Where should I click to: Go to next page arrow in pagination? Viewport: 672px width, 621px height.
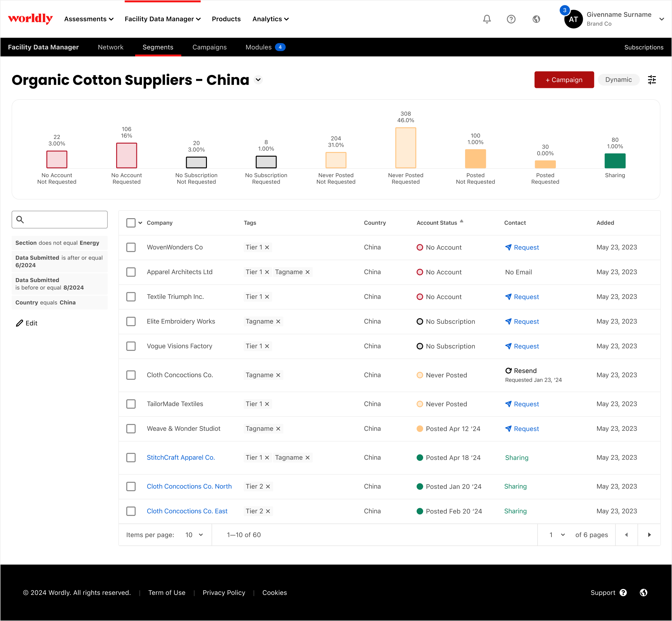(x=649, y=535)
